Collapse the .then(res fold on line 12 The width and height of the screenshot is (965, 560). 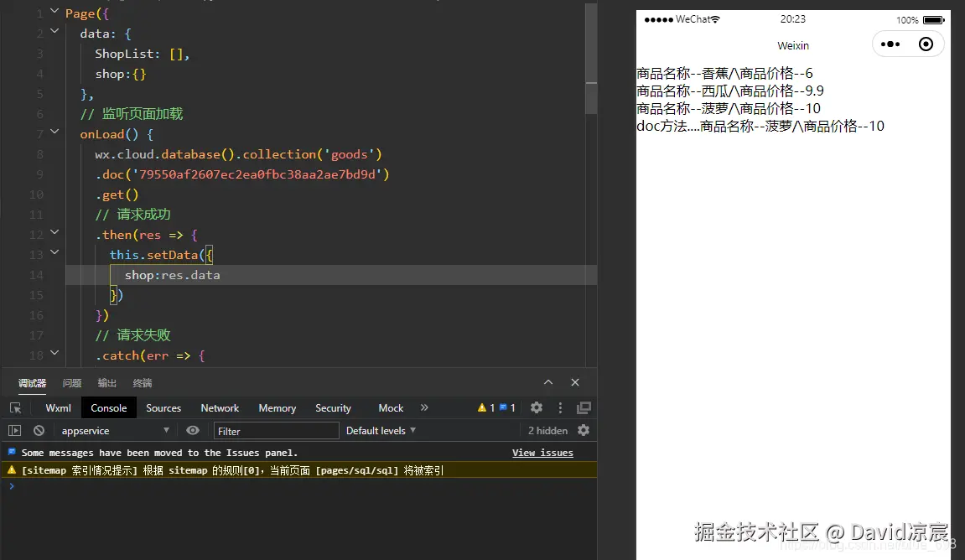click(x=54, y=232)
